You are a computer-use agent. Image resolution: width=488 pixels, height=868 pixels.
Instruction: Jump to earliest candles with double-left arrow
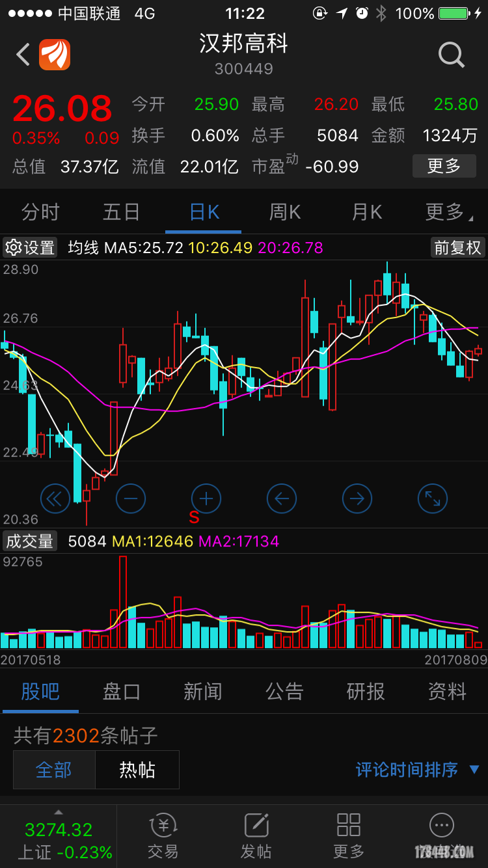[55, 499]
